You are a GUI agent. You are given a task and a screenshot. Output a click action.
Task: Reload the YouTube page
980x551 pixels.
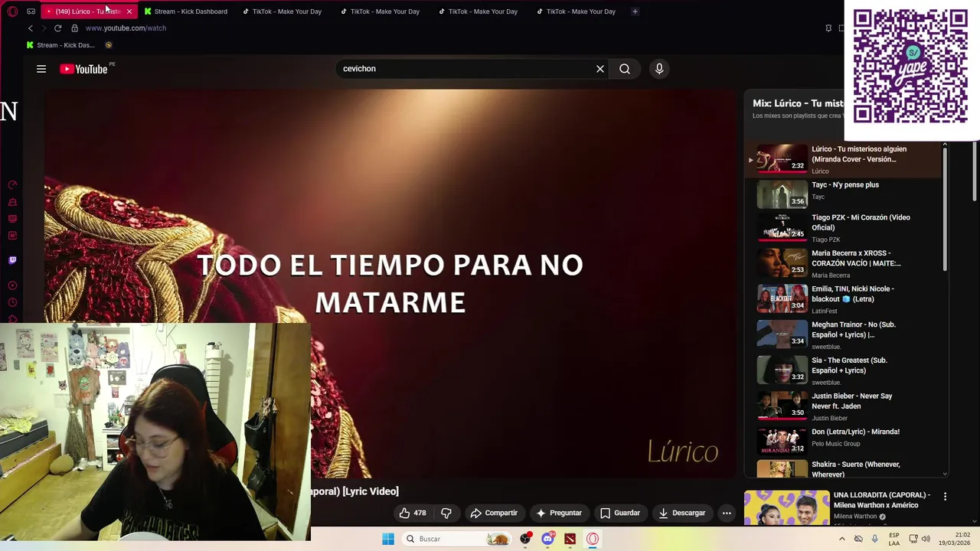[x=57, y=28]
